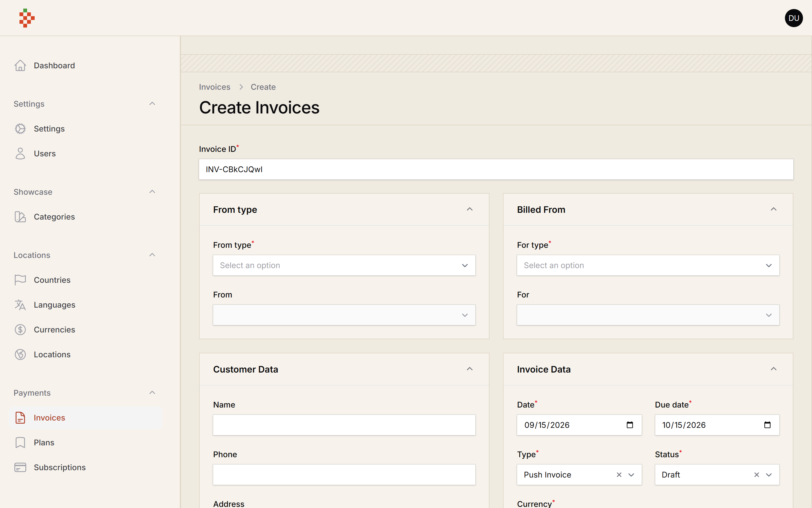Collapse the Billed From section
This screenshot has height=508, width=812.
pos(773,209)
